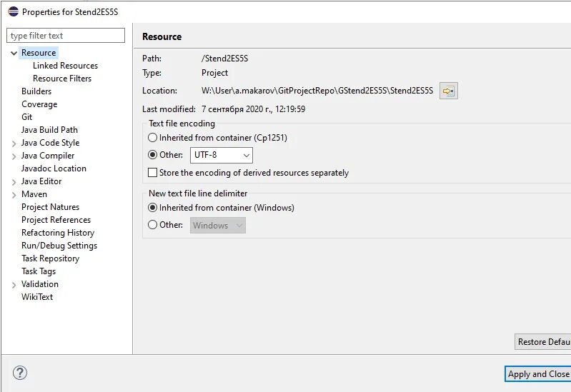Collapse the Resource tree node
The image size is (571, 392).
coord(14,53)
